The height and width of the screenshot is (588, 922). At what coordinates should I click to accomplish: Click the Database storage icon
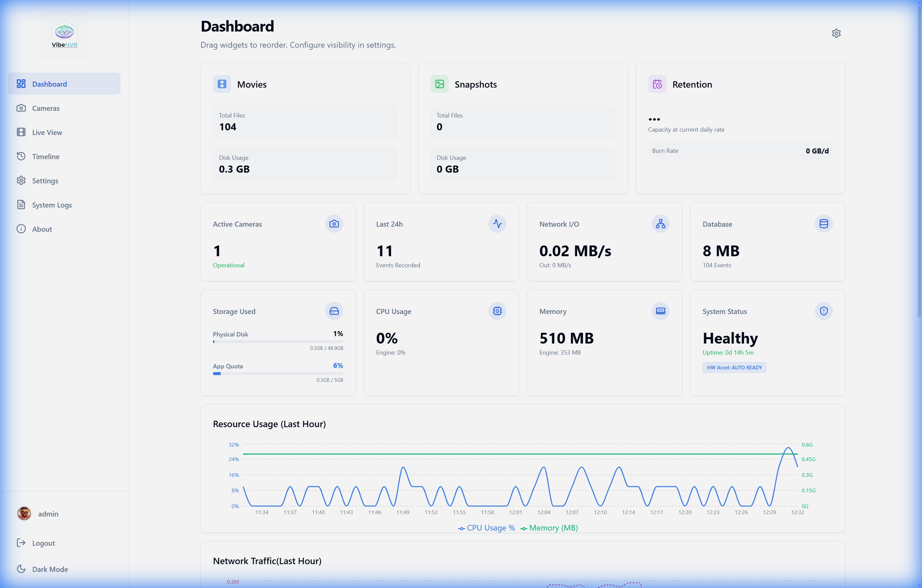tap(823, 224)
